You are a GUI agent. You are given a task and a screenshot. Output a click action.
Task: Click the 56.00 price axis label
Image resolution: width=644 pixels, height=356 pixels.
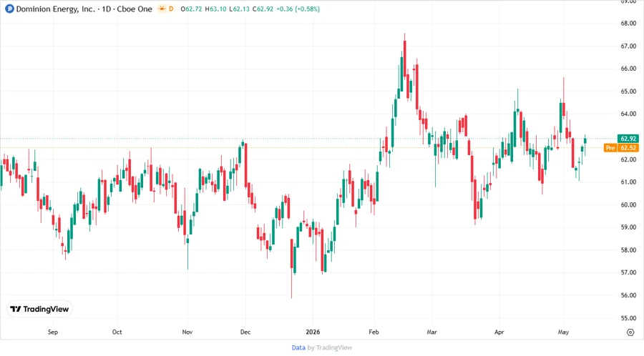tap(628, 295)
